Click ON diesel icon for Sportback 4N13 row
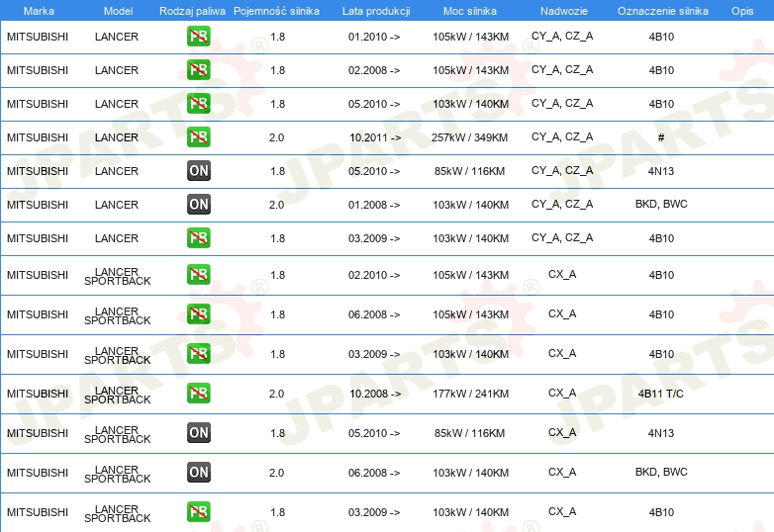The image size is (774, 532). 198,433
